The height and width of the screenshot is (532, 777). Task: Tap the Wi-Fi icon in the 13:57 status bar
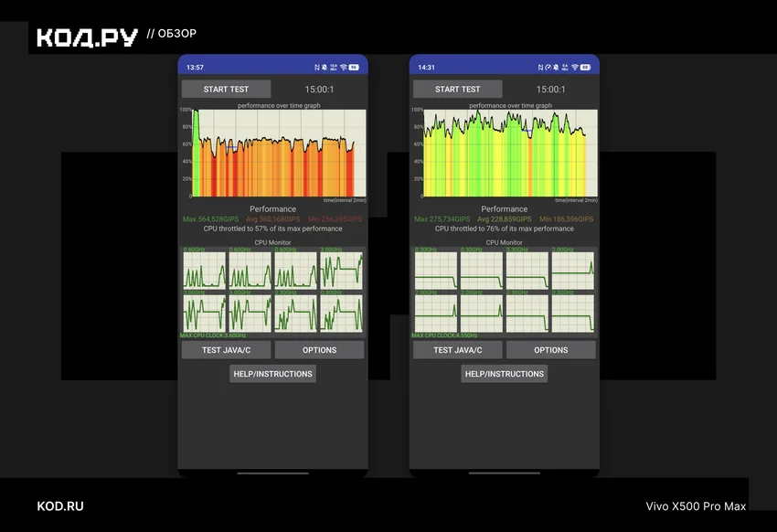click(x=344, y=68)
